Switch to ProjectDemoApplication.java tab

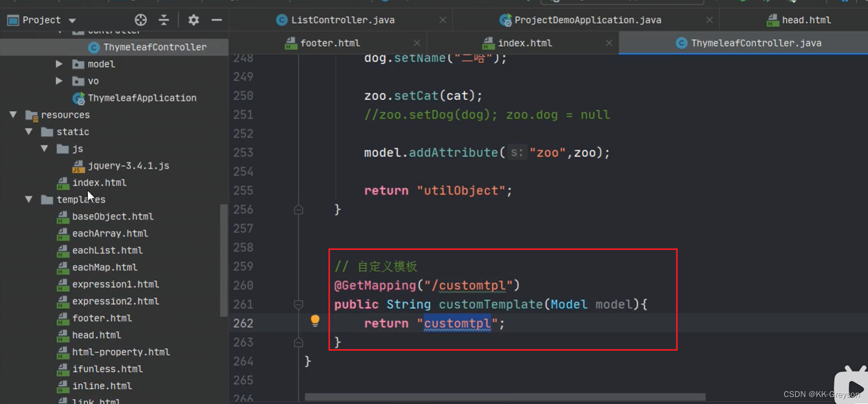coord(588,20)
